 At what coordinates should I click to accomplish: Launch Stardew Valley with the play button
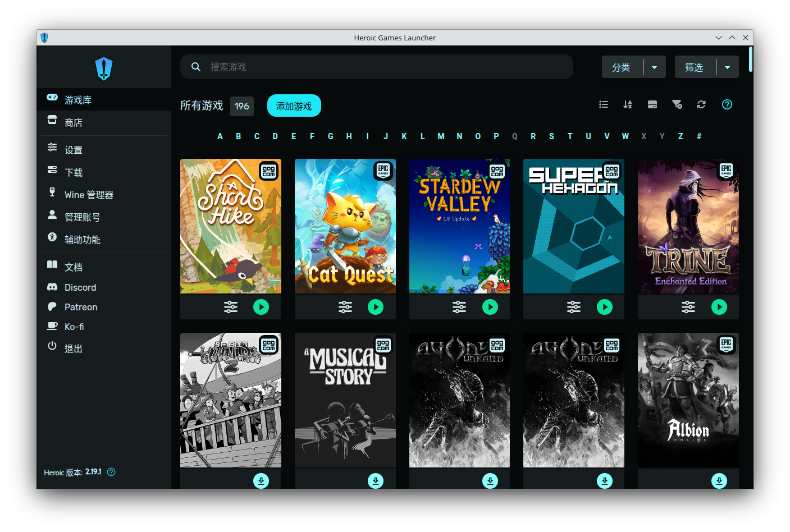490,307
